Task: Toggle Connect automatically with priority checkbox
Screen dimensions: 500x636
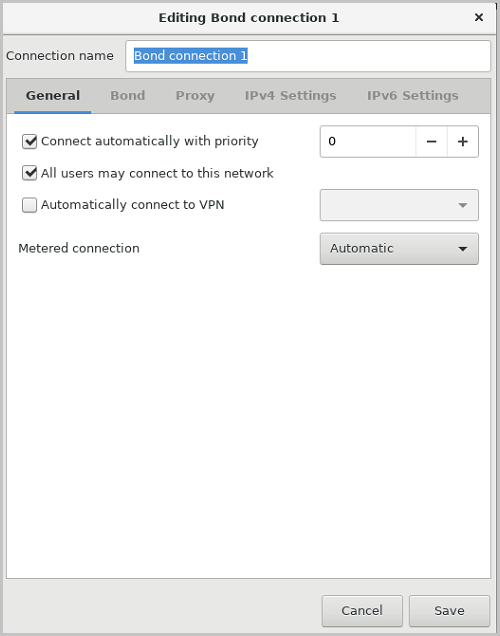Action: [30, 142]
